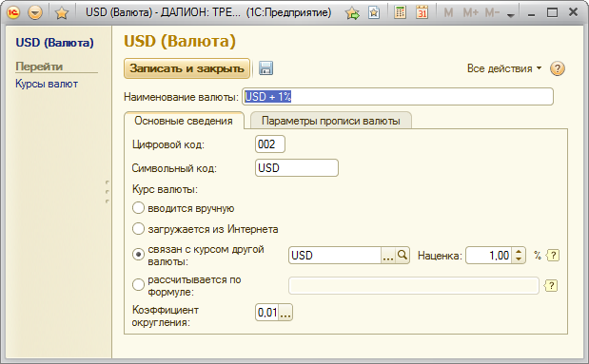Screen dimensions: 589x364
Task: Open the 'Все действия' dropdown menu
Action: [504, 68]
